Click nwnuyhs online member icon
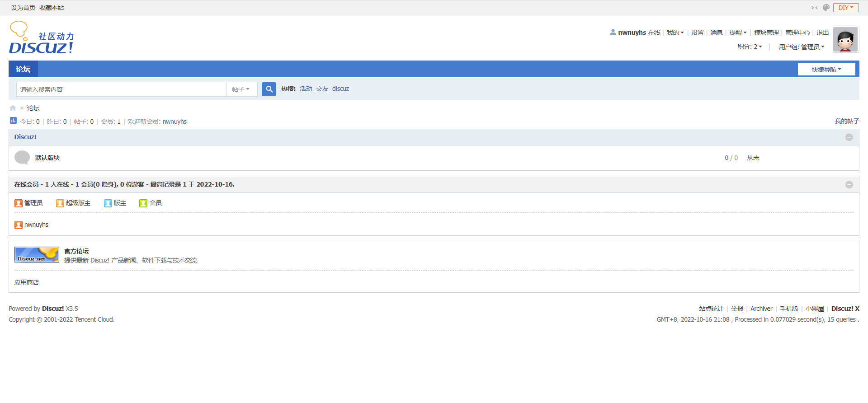Viewport: 868px width, 403px height. (x=19, y=225)
